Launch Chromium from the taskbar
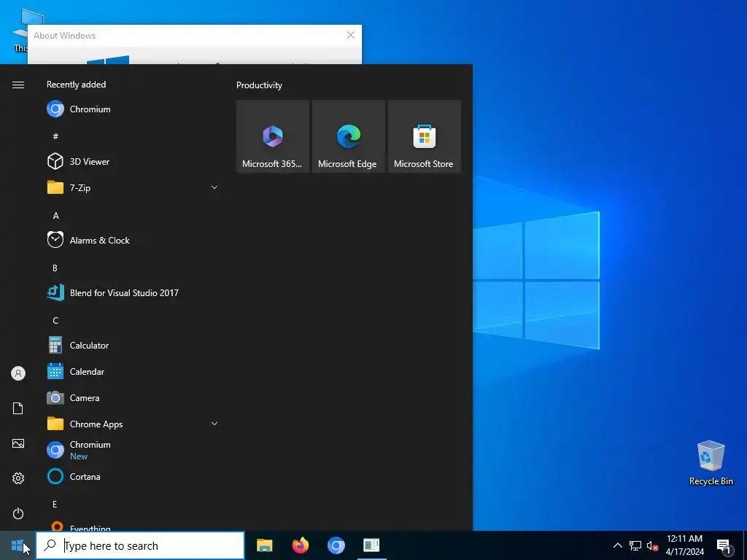Viewport: 747px width, 560px height. coord(336,545)
